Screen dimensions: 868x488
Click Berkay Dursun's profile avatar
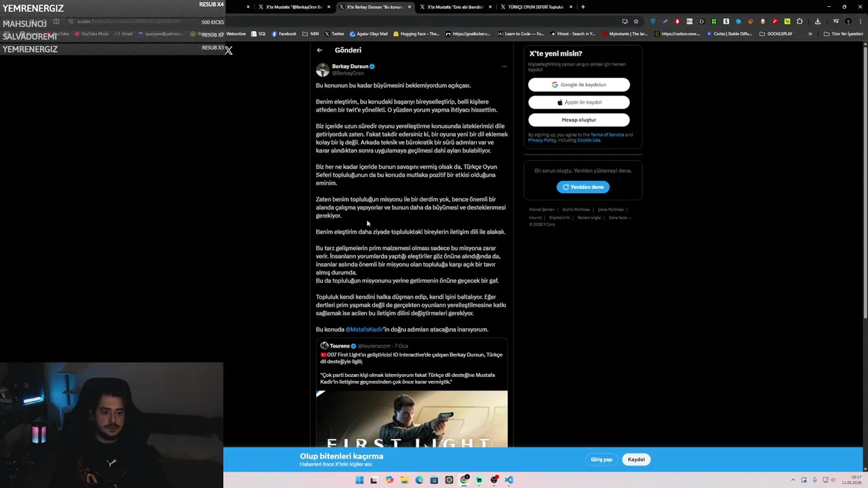[x=323, y=69]
